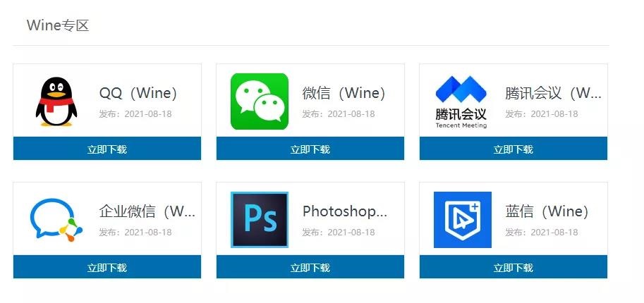Viewport: 644px width, 303px height.
Task: Click the blue Lanxin icon
Action: 463,220
